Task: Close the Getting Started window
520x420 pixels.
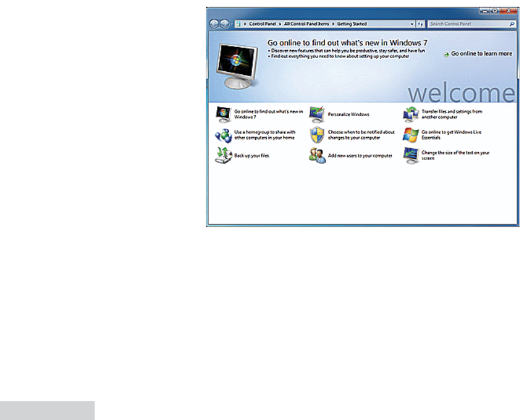Action: click(509, 11)
